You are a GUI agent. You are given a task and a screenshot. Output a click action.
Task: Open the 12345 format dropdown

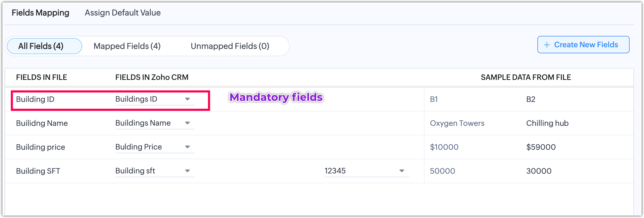[366, 171]
